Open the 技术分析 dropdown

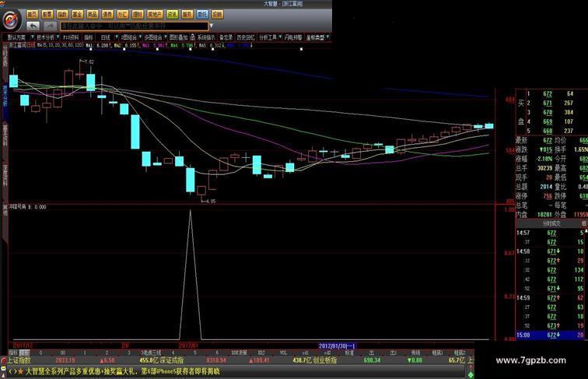tap(47, 37)
